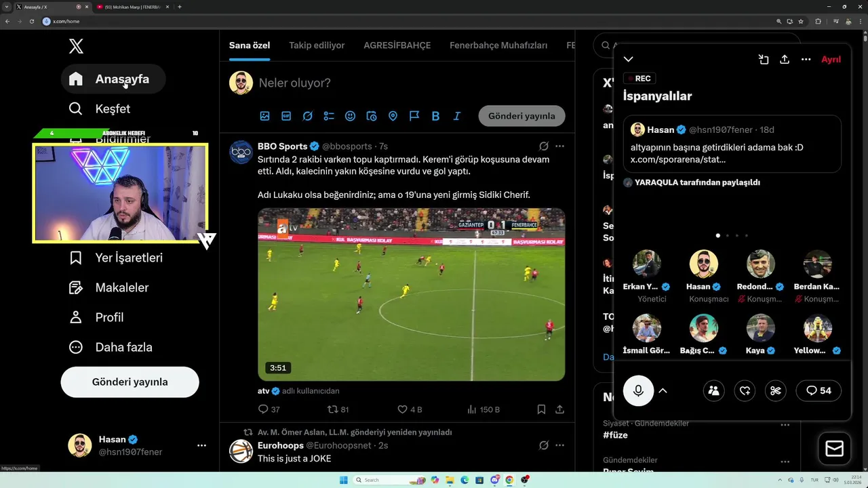The width and height of the screenshot is (868, 488).
Task: Open account menu dots beside Hasan
Action: point(201,445)
